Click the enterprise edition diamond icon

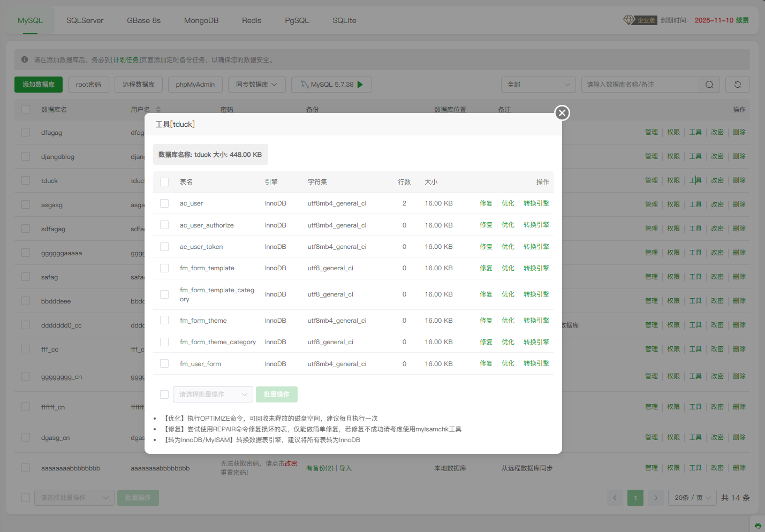tap(628, 20)
